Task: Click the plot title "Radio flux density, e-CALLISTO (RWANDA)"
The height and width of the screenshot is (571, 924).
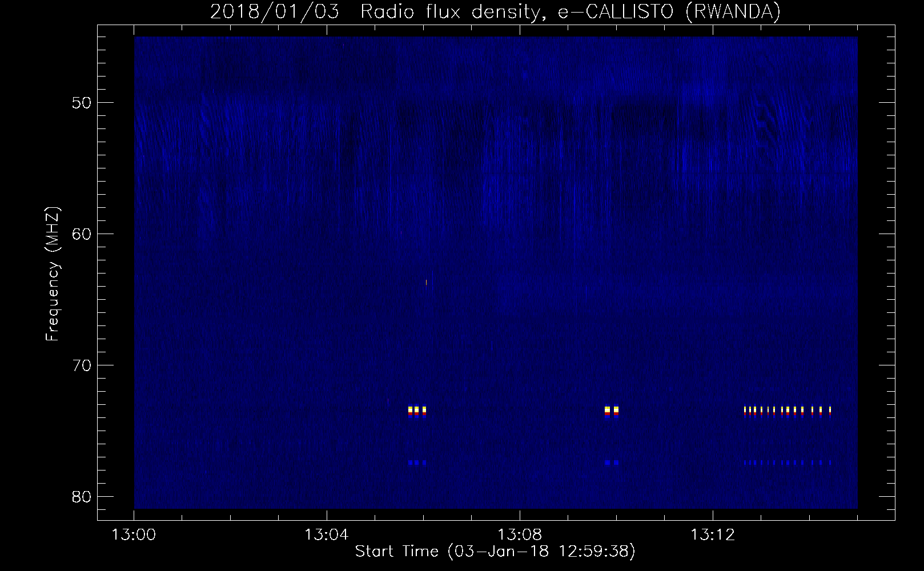Action: pos(571,11)
